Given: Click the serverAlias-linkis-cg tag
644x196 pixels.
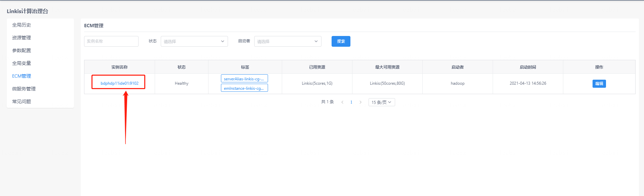Looking at the screenshot, I should pyautogui.click(x=244, y=79).
